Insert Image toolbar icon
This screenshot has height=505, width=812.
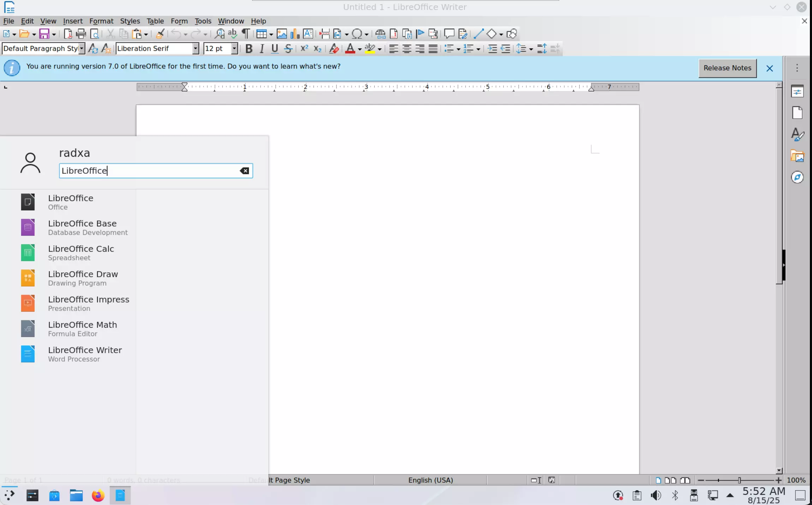coord(282,34)
